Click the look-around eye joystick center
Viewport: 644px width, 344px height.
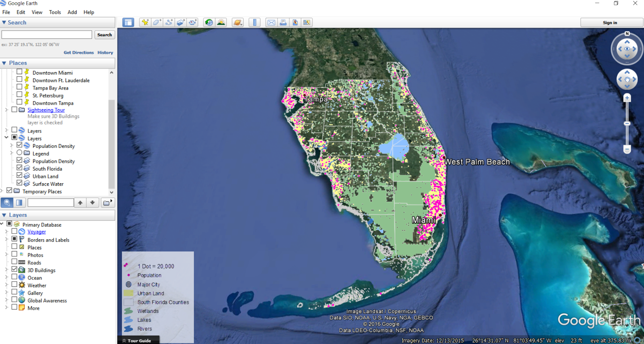tap(627, 49)
